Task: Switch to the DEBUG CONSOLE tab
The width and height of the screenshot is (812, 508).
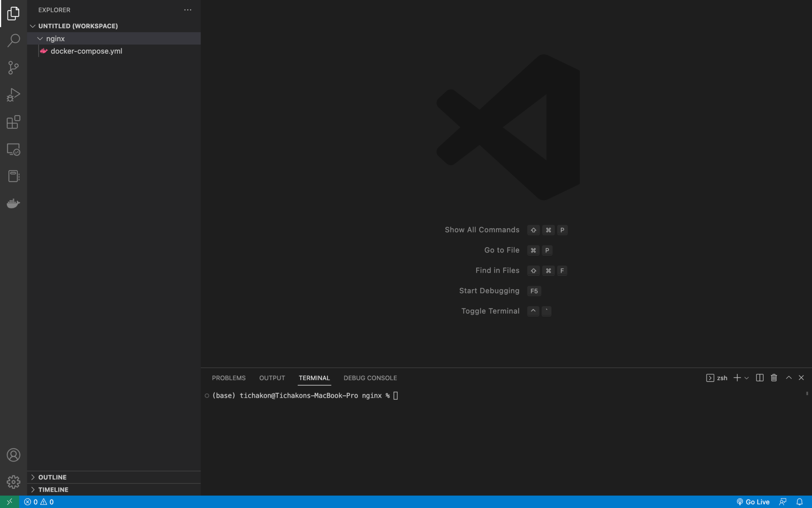Action: click(370, 377)
